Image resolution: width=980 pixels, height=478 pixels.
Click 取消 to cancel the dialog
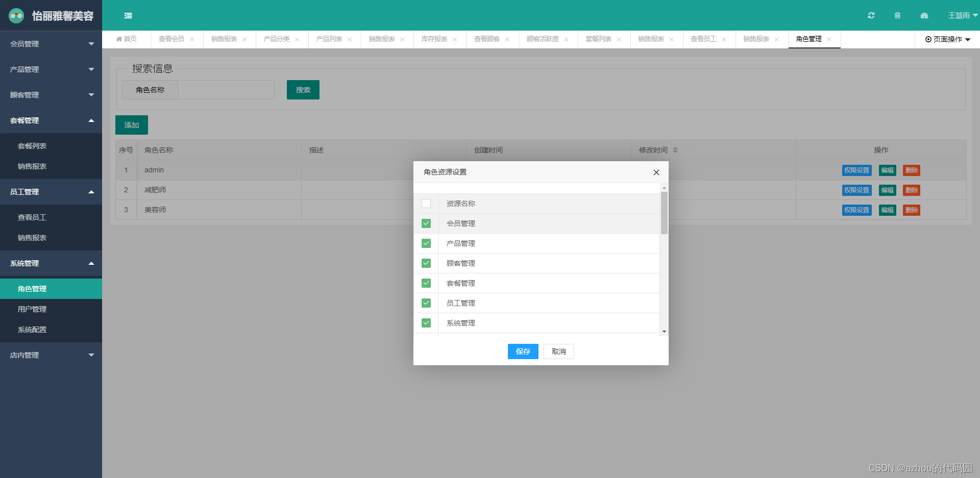point(558,351)
